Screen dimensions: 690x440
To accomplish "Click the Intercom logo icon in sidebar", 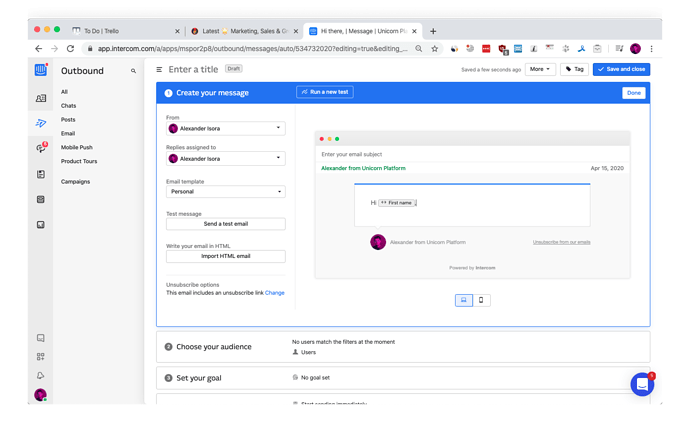I will point(41,70).
